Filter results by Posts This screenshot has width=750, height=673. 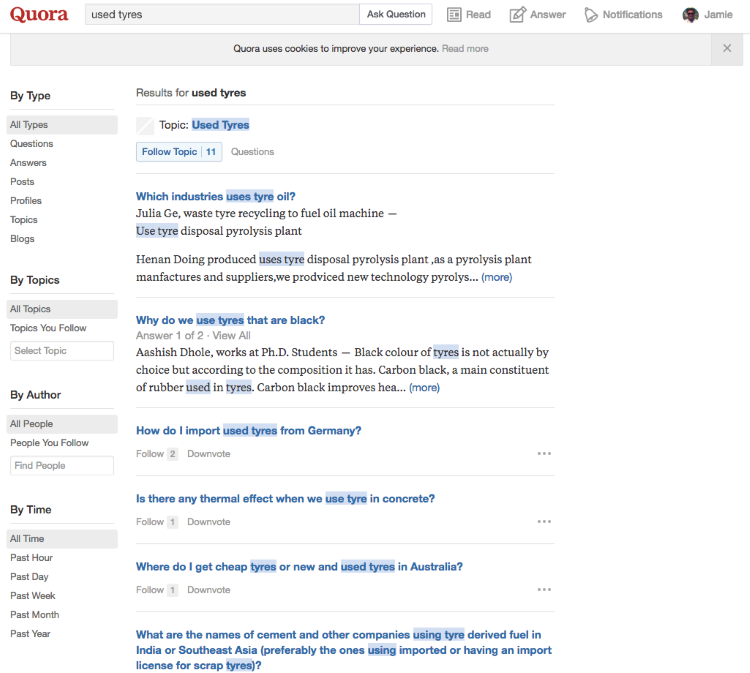22,182
